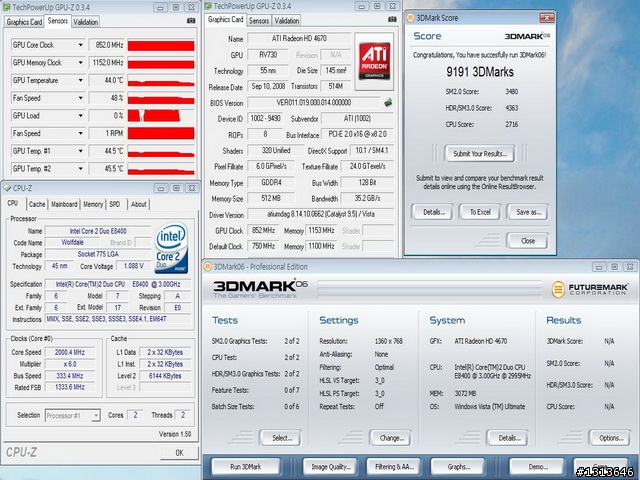Click the camera icon in GPU-Z Graphics Card window
Image resolution: width=640 pixels, height=480 pixels.
click(x=392, y=19)
